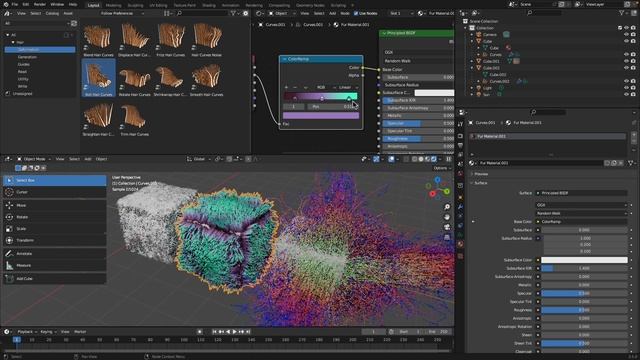Click the Roughness slider in the properties panel
The image size is (640, 360).
[584, 310]
